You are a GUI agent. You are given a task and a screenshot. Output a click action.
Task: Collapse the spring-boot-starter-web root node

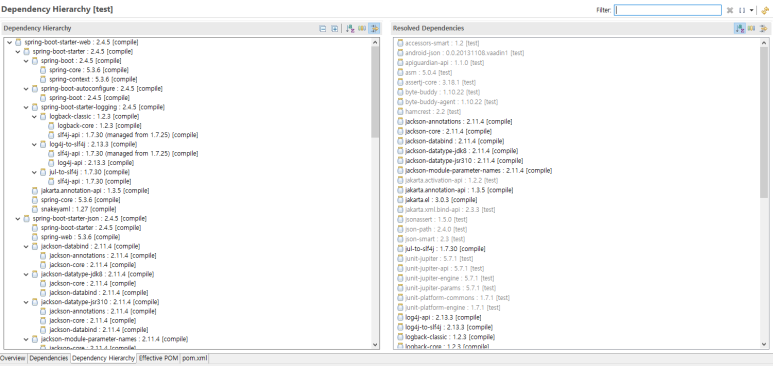pos(10,42)
